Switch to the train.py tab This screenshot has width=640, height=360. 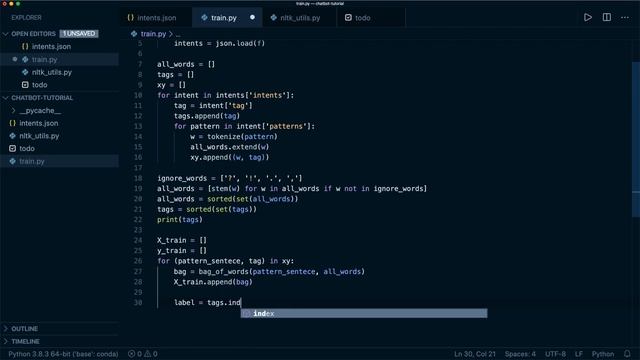228,18
